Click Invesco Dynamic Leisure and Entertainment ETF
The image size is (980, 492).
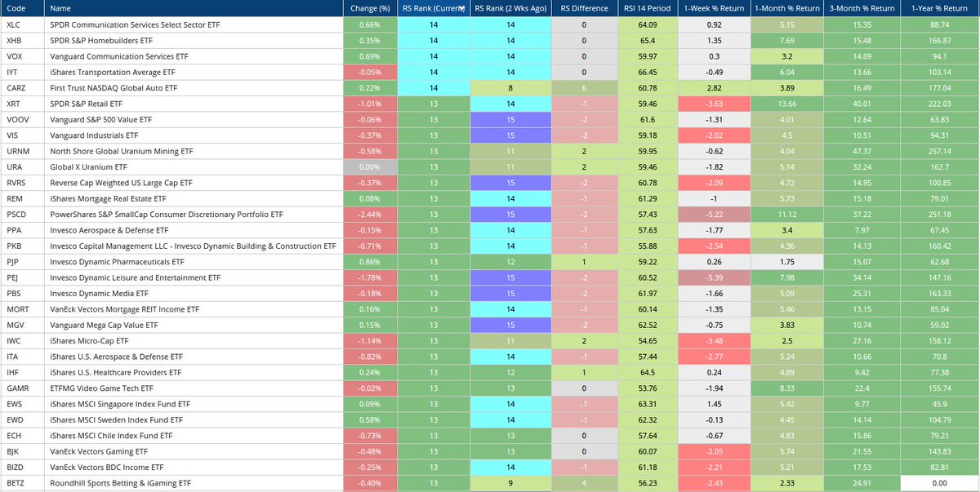click(135, 277)
